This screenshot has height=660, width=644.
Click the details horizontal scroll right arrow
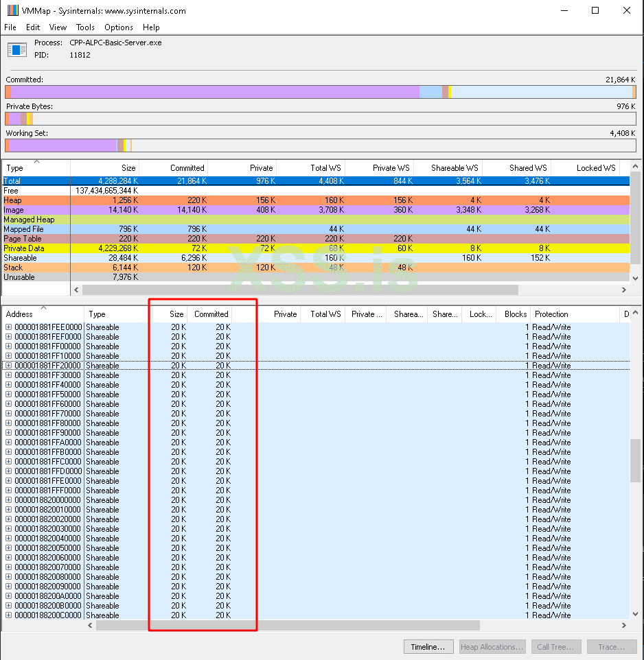[624, 626]
